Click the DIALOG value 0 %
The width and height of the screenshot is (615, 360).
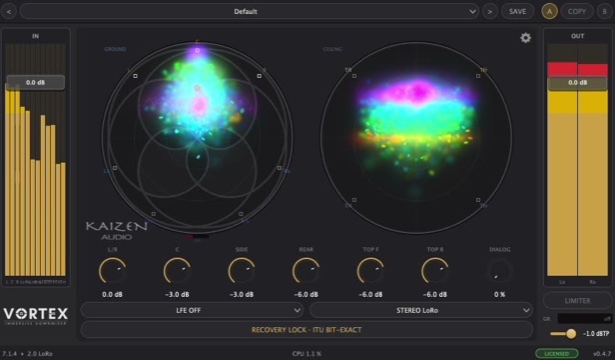click(x=499, y=295)
